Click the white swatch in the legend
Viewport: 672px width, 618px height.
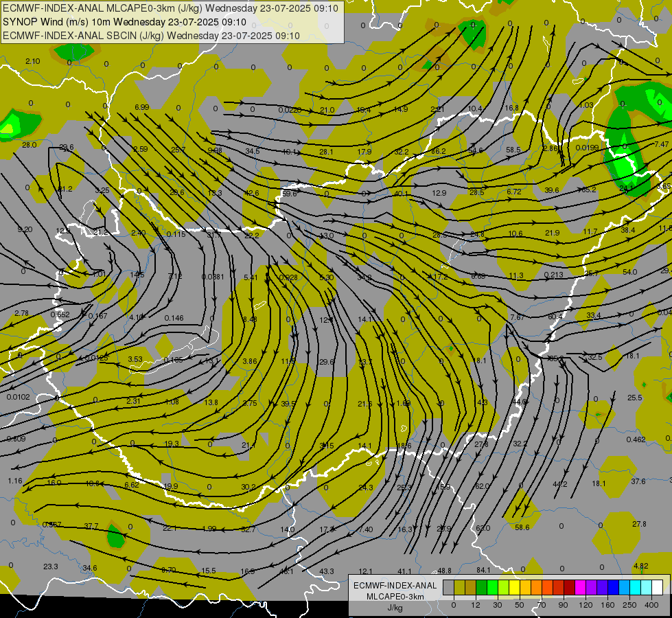658,588
